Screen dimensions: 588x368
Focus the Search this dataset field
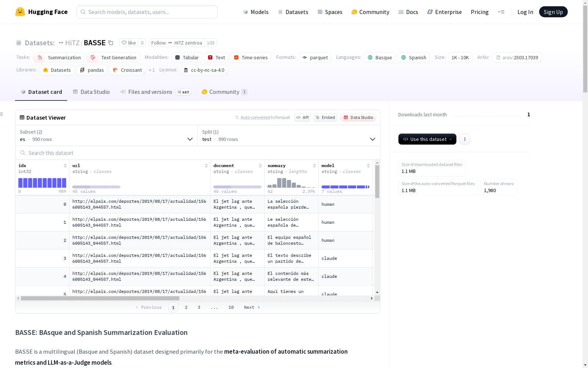198,153
